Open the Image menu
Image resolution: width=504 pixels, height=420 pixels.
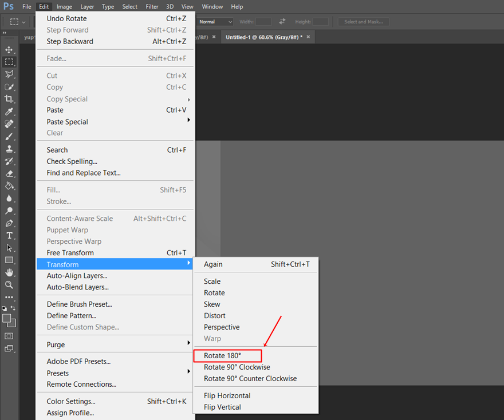(64, 6)
